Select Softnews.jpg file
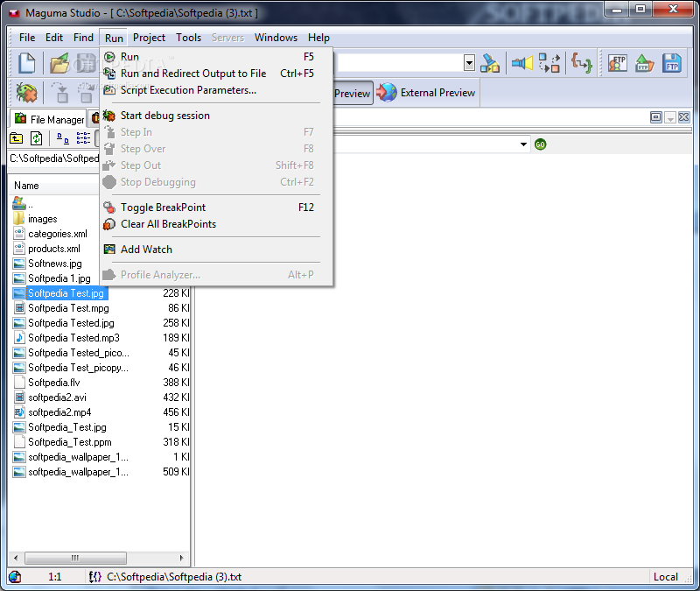Viewport: 700px width, 591px height. 55,264
